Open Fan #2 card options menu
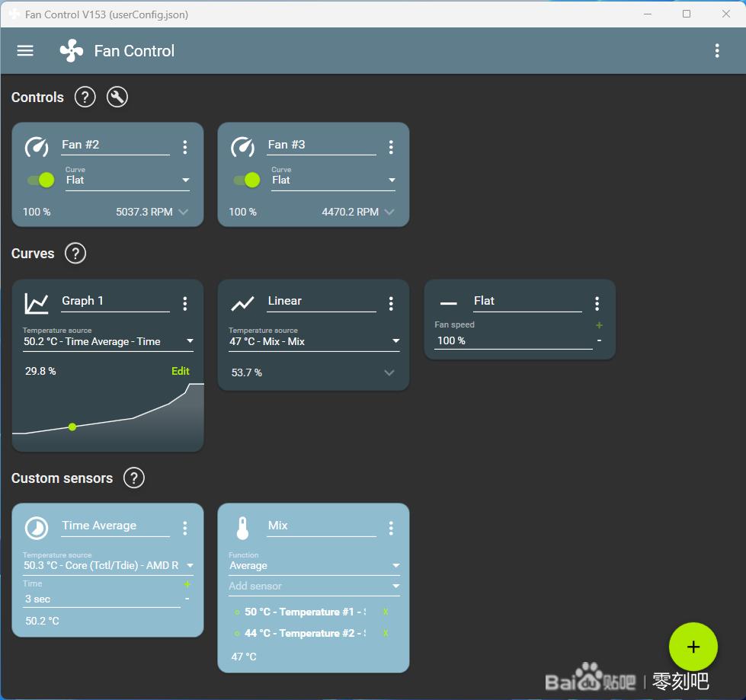The width and height of the screenshot is (746, 700). coord(185,147)
